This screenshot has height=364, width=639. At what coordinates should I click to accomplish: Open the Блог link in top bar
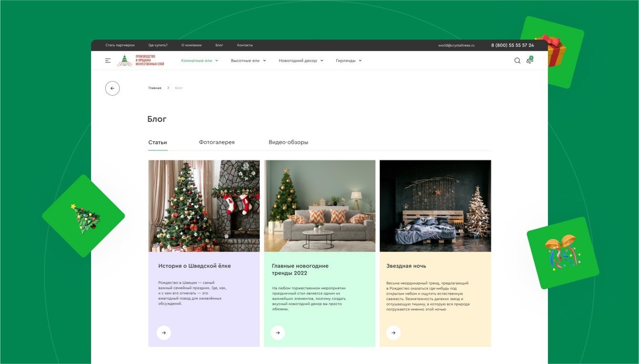pos(219,45)
